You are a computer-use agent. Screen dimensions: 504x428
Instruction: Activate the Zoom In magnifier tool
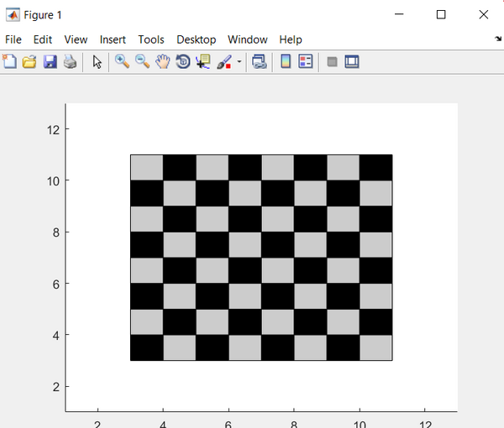122,61
